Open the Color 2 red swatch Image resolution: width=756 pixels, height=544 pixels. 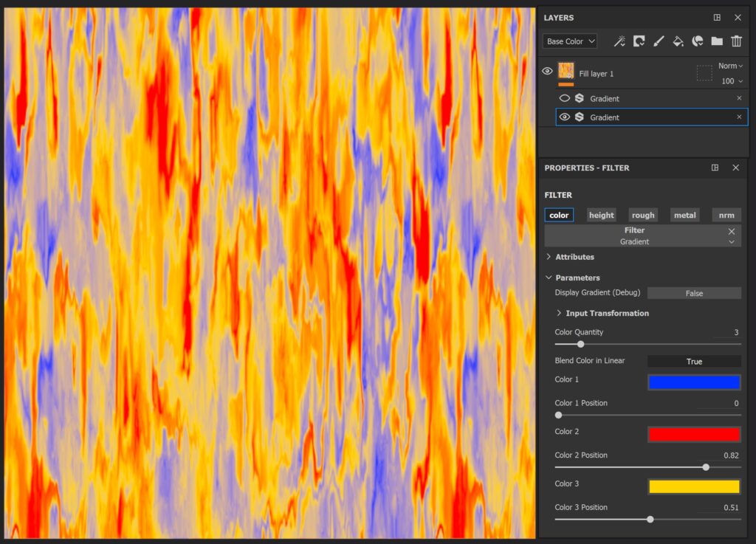click(x=694, y=434)
